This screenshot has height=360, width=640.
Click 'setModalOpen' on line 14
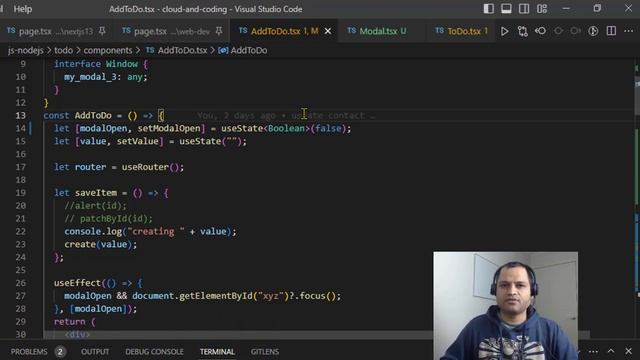tap(169, 128)
